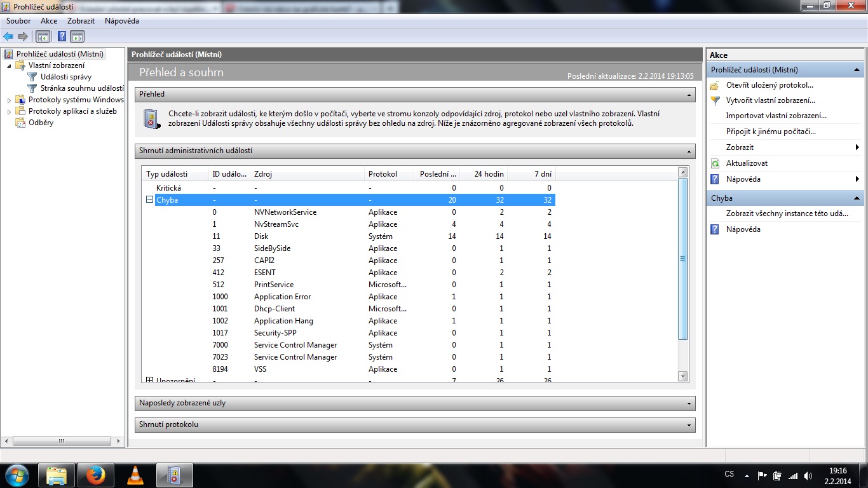The width and height of the screenshot is (868, 488).
Task: Click the funnel icon beside Vytvořit vlastní zobrazení
Action: 715,100
